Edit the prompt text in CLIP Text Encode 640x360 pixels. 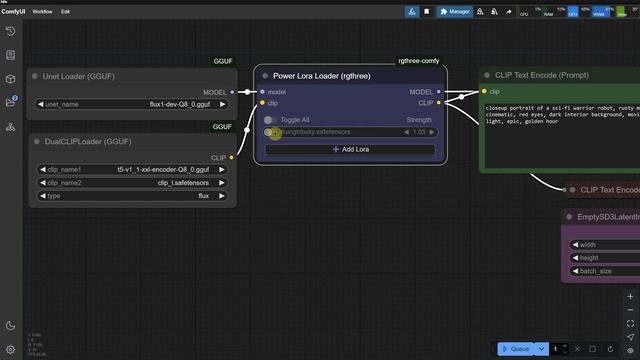(x=562, y=135)
